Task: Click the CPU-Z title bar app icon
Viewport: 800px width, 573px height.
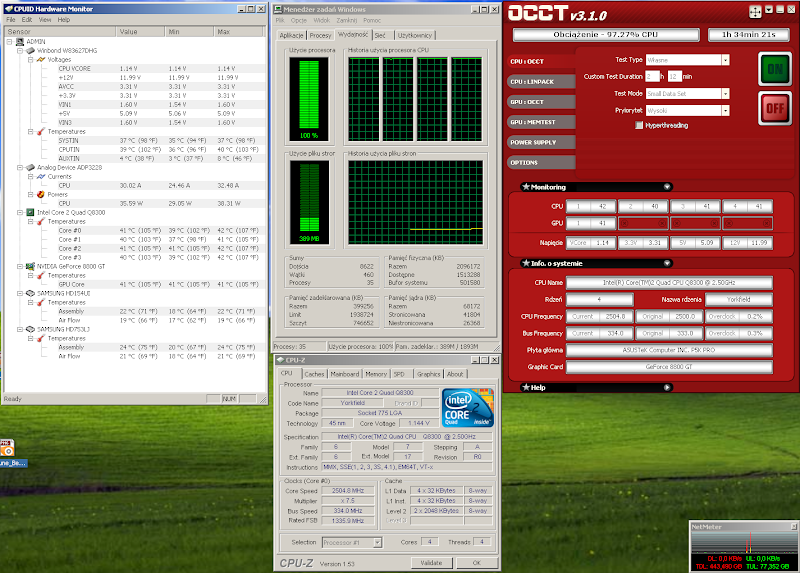Action: click(281, 360)
